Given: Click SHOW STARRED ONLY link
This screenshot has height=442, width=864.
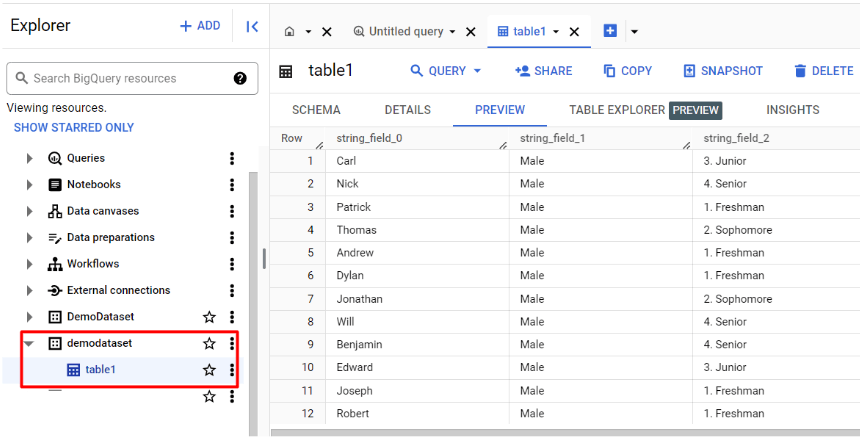Looking at the screenshot, I should (74, 127).
